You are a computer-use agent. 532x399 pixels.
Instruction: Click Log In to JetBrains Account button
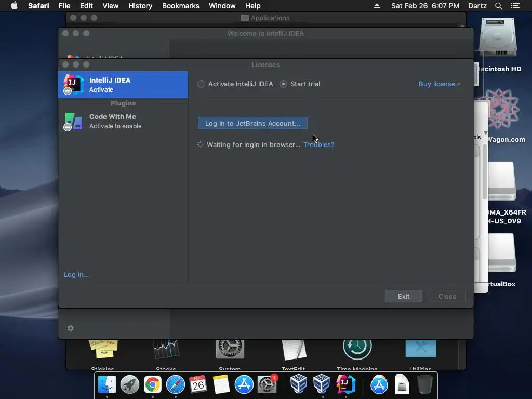[x=253, y=123]
